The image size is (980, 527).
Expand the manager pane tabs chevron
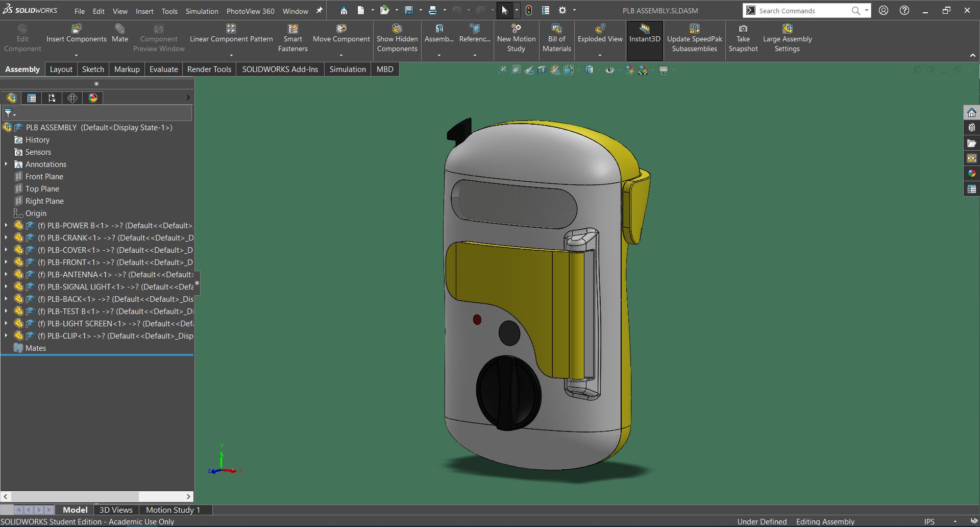[188, 98]
